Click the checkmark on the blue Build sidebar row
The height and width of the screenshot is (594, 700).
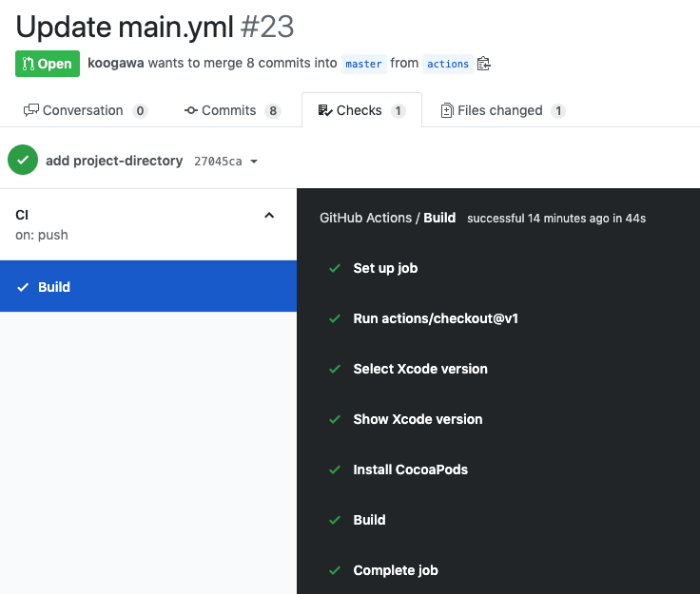23,287
